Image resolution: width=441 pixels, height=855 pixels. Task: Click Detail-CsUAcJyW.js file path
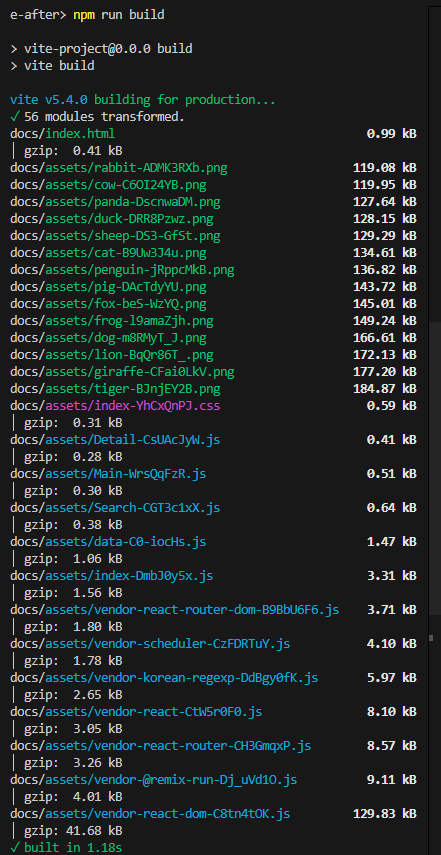click(115, 440)
